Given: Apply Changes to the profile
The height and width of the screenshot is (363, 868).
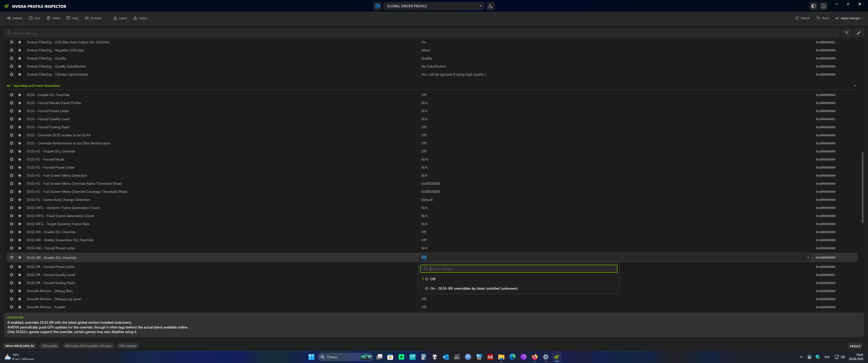Looking at the screenshot, I should (848, 18).
